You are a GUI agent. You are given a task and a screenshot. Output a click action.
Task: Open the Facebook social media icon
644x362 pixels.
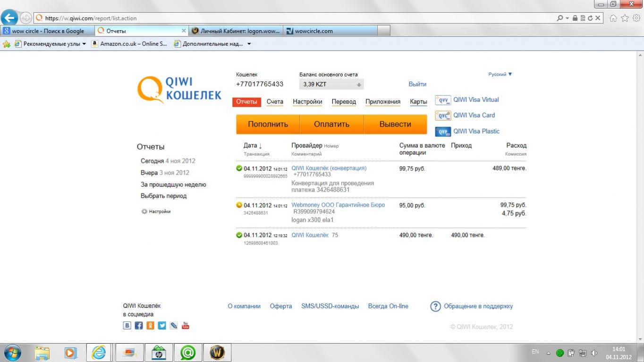coord(139,326)
